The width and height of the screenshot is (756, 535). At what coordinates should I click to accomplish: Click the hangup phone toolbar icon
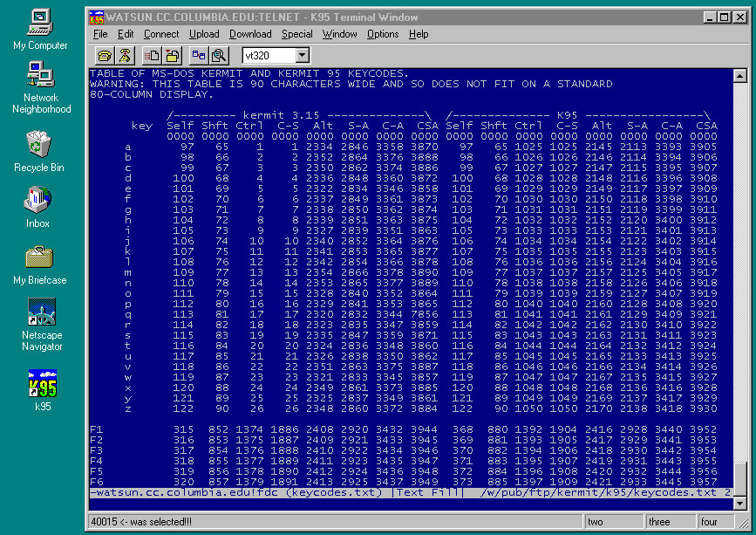tap(124, 56)
